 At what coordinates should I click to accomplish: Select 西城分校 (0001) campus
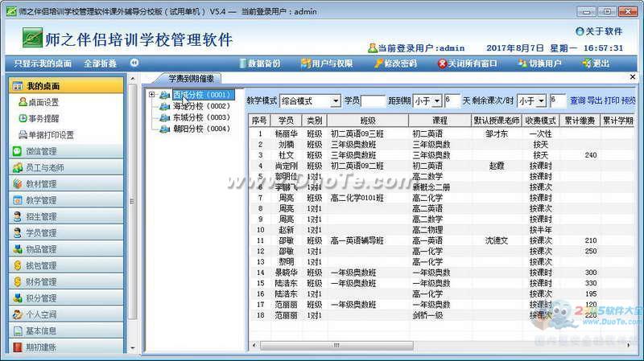point(204,95)
